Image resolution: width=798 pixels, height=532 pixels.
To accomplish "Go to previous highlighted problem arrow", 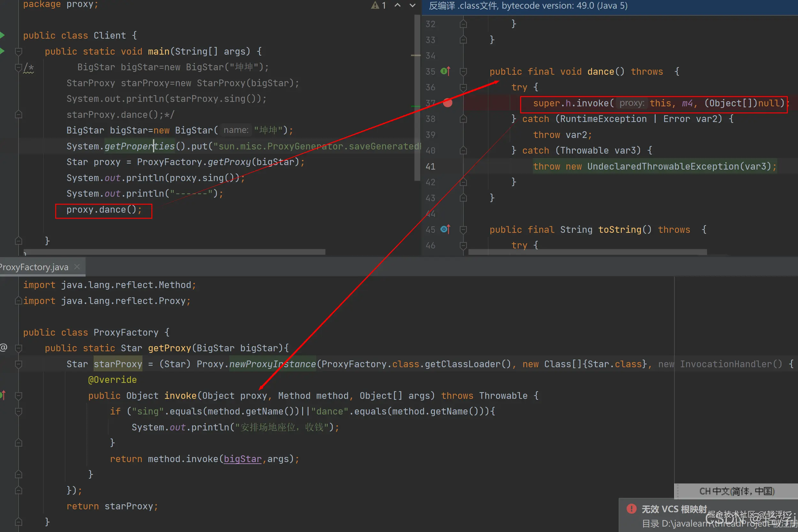I will [x=397, y=5].
